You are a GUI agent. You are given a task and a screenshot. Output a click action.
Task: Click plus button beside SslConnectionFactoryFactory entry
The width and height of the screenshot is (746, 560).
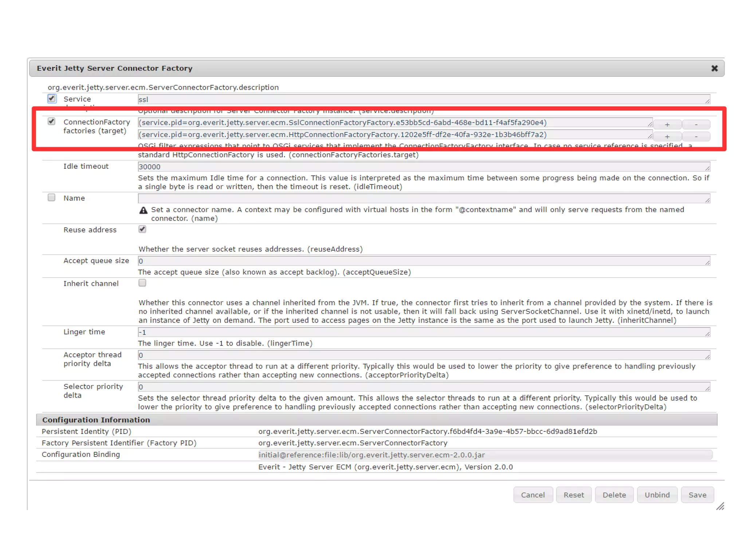click(667, 125)
